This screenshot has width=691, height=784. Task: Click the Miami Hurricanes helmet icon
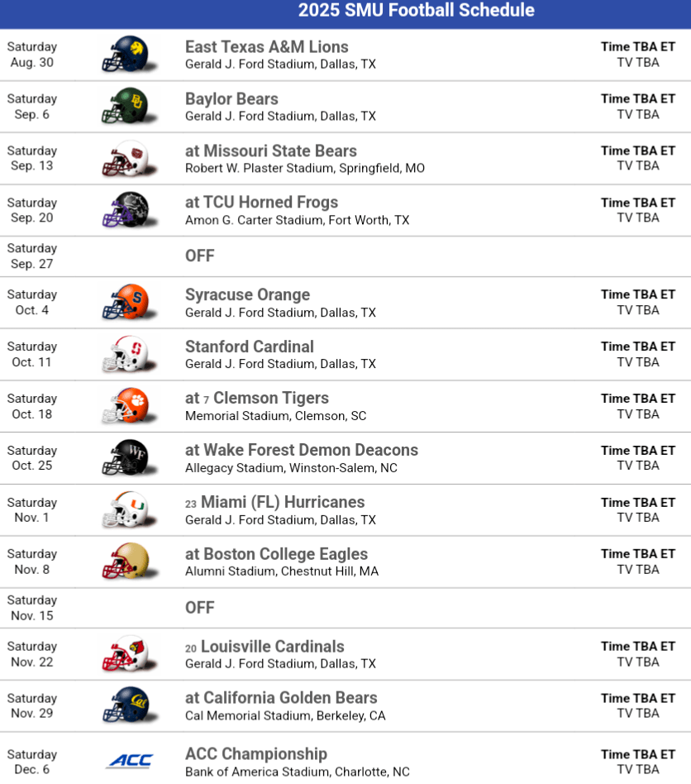click(125, 510)
